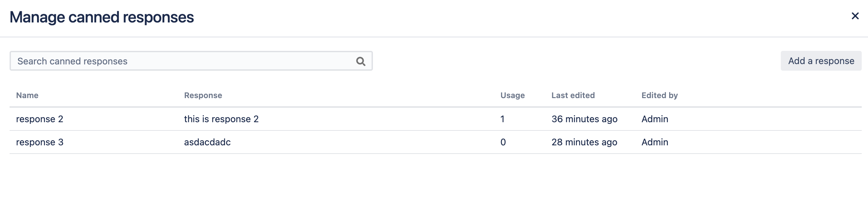Click the Manage canned responses title
This screenshot has height=216, width=868.
pyautogui.click(x=101, y=17)
